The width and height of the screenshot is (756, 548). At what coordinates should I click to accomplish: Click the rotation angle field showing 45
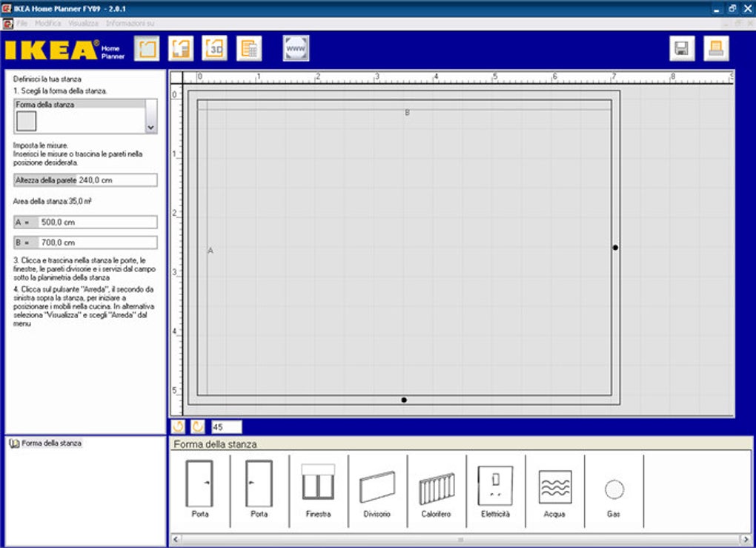click(226, 427)
